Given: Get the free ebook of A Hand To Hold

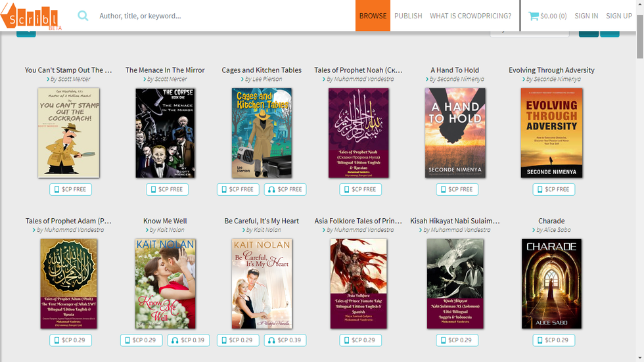Looking at the screenshot, I should pyautogui.click(x=457, y=189).
